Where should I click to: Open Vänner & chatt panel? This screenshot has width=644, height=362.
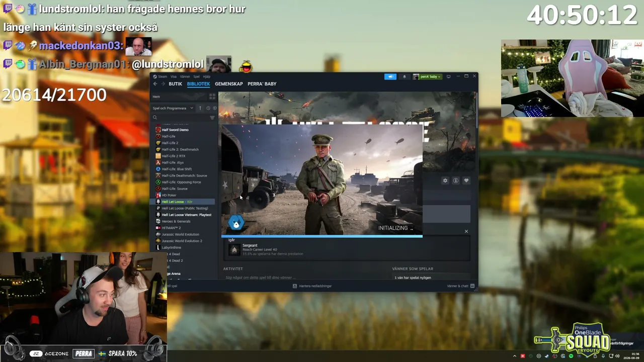point(460,286)
